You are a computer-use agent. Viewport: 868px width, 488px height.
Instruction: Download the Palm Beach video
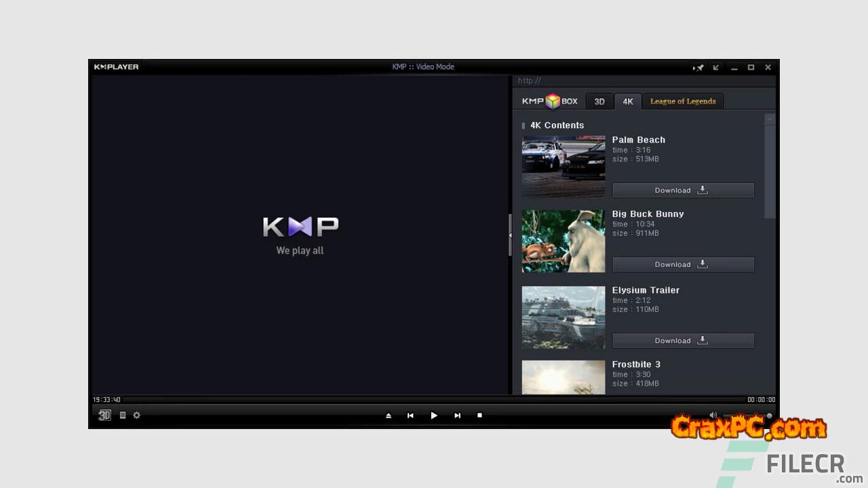[683, 190]
